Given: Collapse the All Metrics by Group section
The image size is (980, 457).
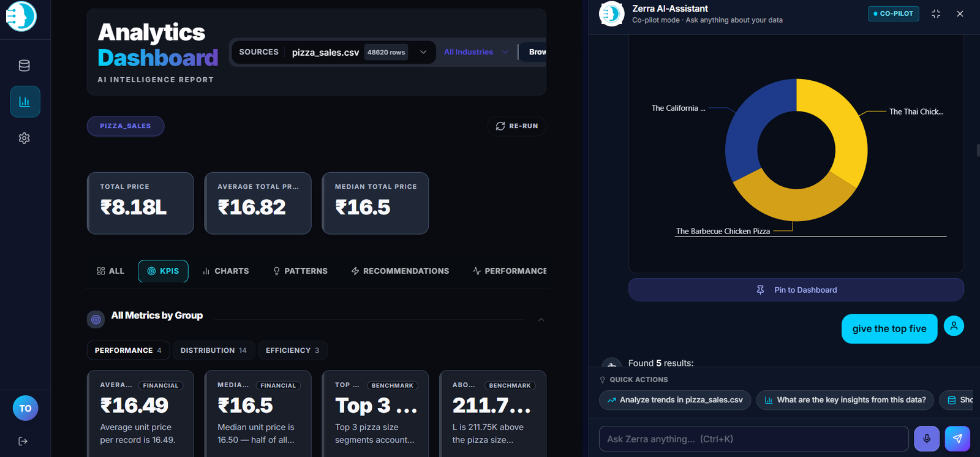Looking at the screenshot, I should click(x=541, y=320).
